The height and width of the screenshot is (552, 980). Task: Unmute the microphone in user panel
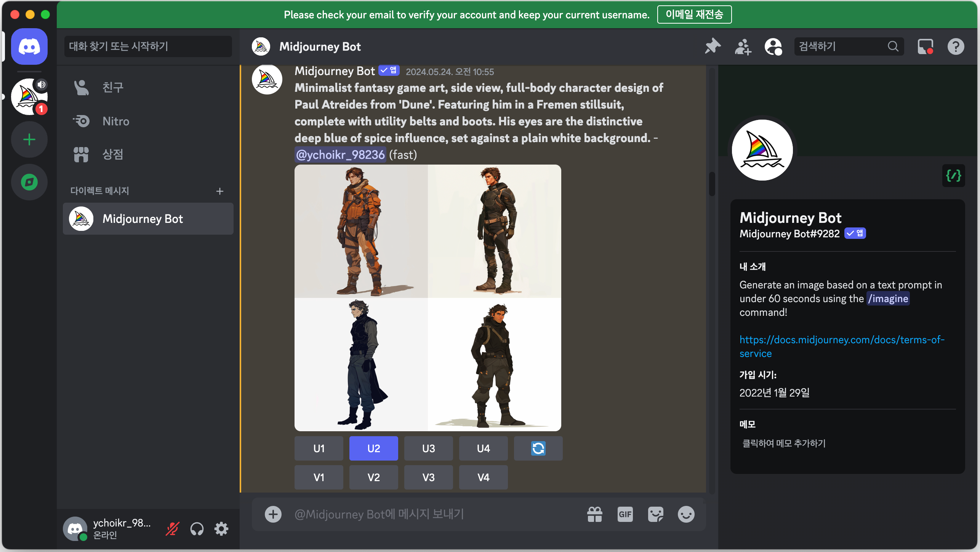(172, 529)
